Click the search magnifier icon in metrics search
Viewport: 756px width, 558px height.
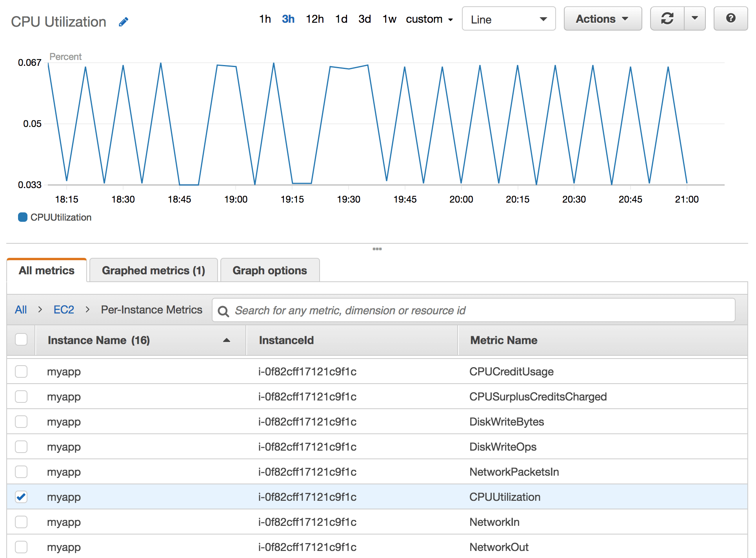224,311
